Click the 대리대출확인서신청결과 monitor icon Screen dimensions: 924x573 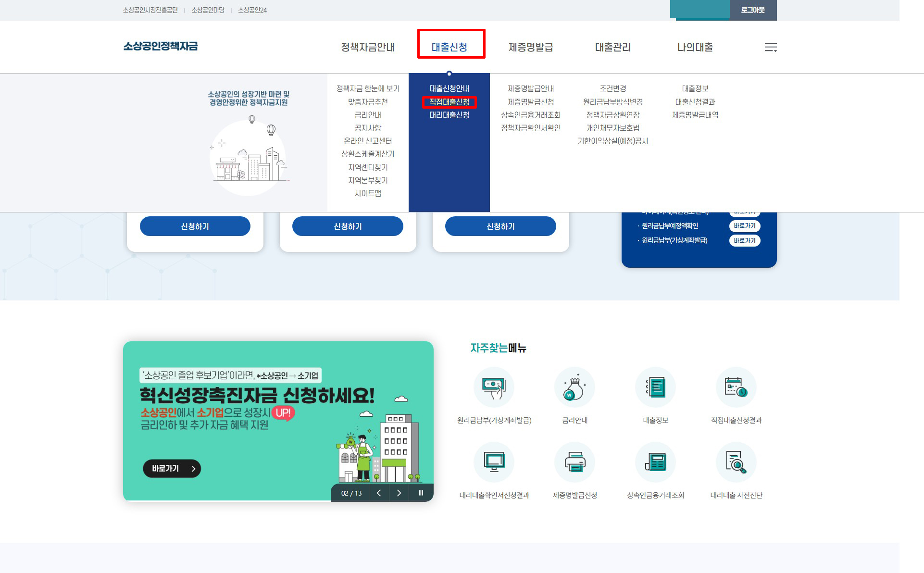[494, 462]
